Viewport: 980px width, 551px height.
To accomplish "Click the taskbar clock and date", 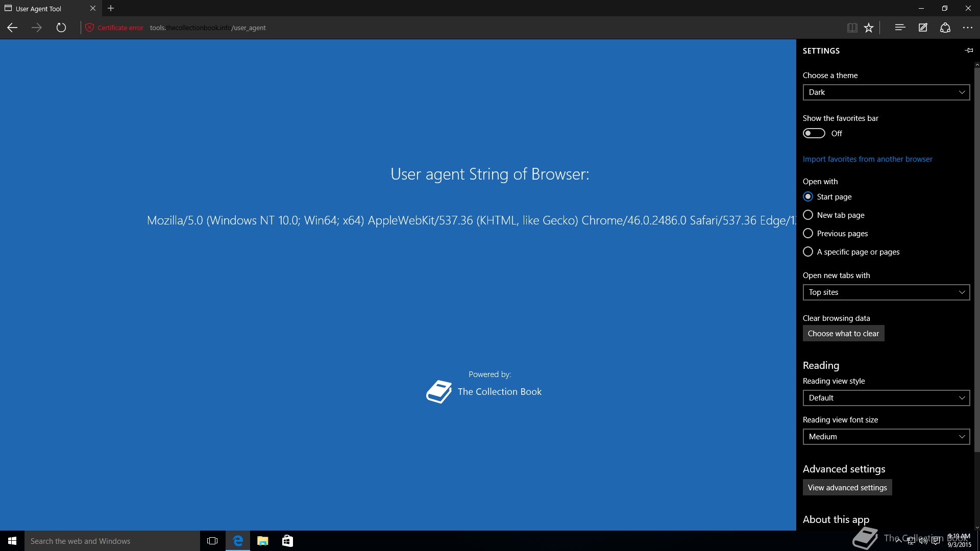I will click(960, 541).
